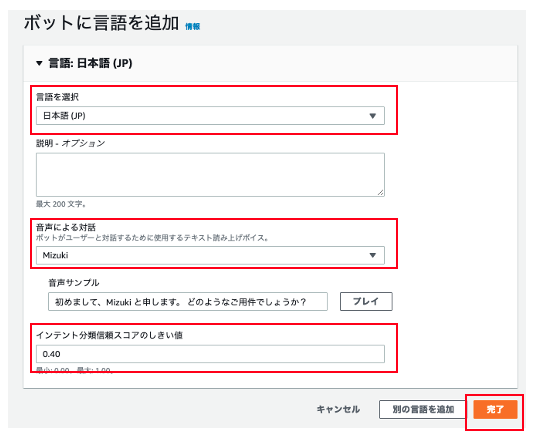Click the 0.40 confidence threshold field
Screen dimensions: 534x439
point(210,354)
